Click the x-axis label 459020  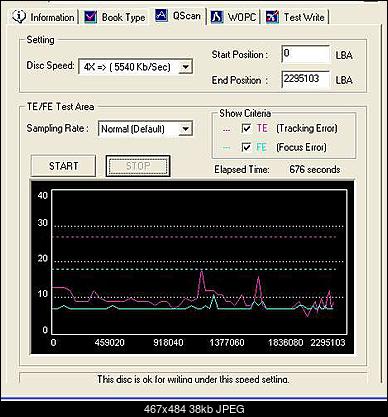pyautogui.click(x=110, y=342)
